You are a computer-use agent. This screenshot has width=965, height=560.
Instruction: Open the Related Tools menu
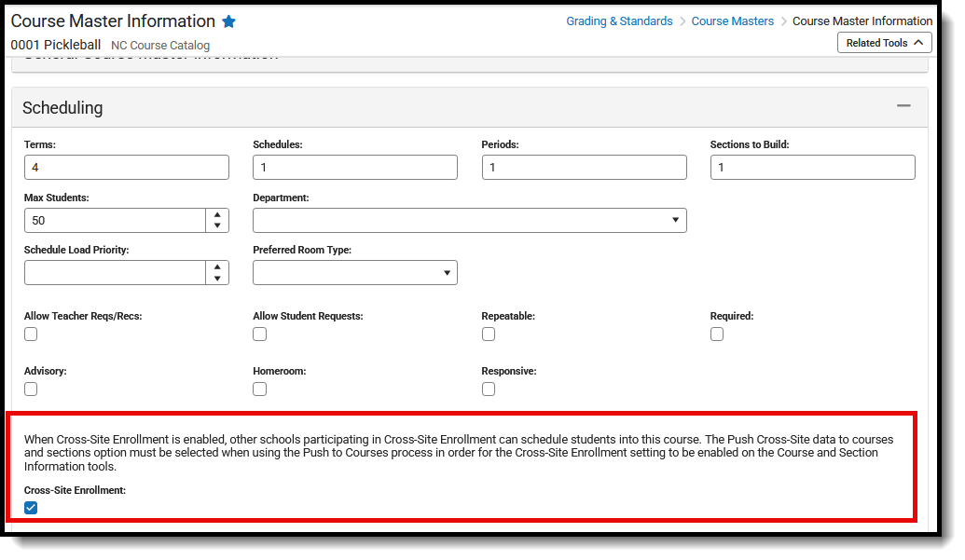coord(883,42)
